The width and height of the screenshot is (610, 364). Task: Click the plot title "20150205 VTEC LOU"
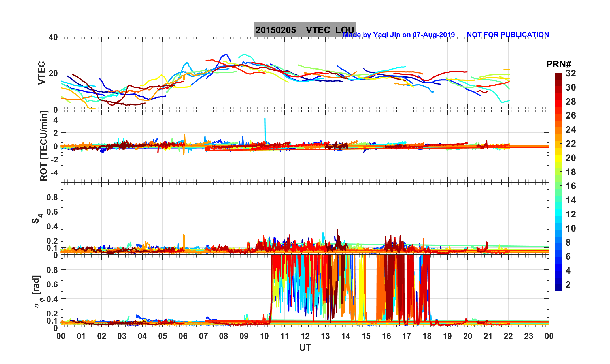tap(305, 30)
